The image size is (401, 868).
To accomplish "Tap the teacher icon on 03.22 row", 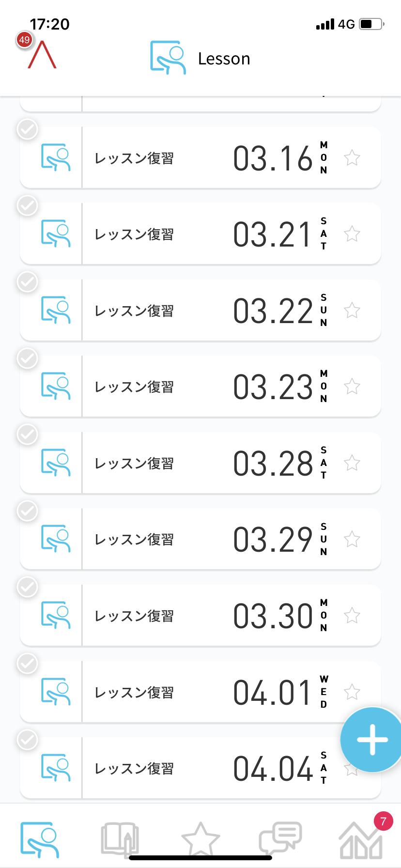I will point(56,310).
